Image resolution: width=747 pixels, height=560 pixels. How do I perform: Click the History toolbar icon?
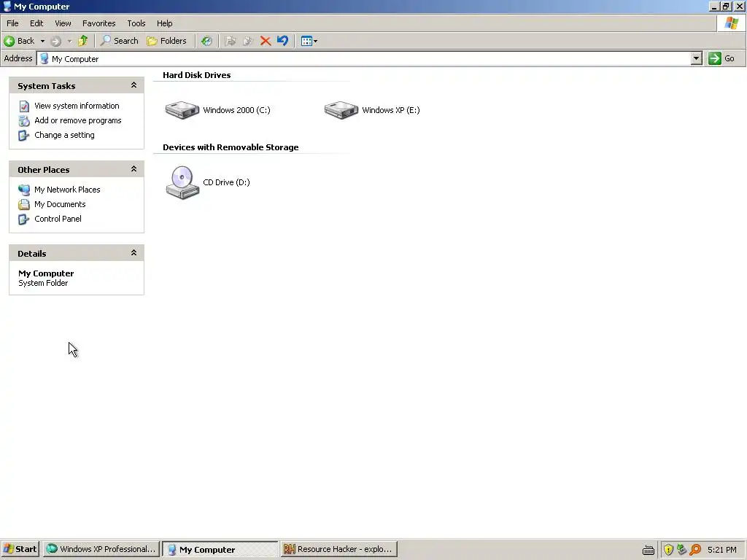pos(206,41)
